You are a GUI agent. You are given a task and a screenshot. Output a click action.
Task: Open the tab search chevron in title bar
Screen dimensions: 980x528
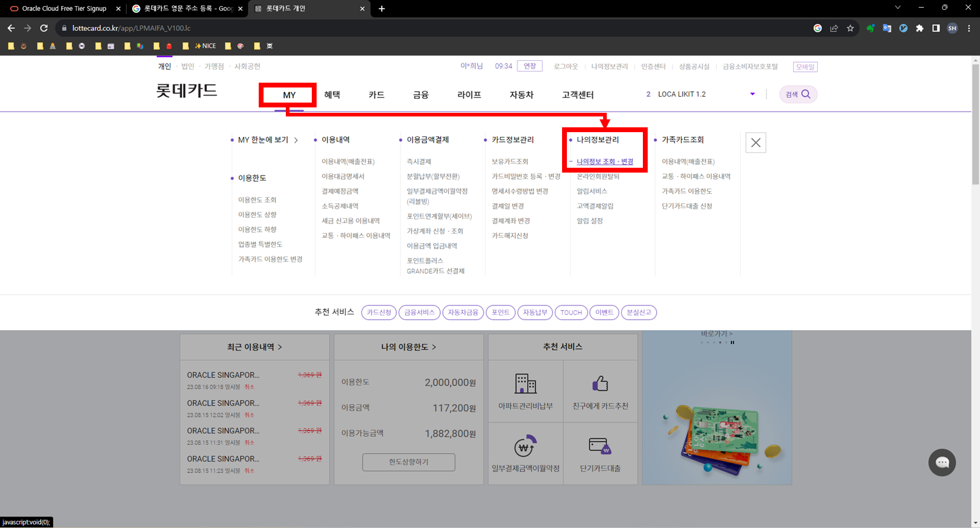click(897, 8)
